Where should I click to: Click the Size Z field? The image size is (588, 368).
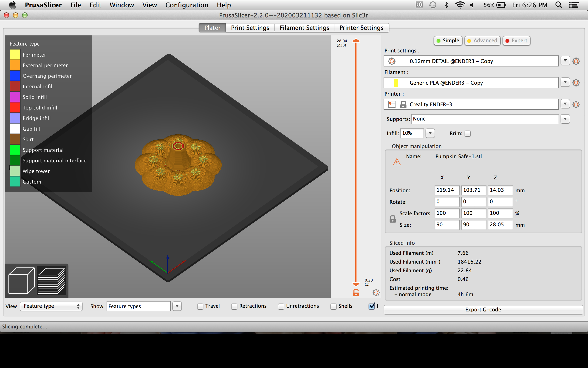click(x=500, y=225)
